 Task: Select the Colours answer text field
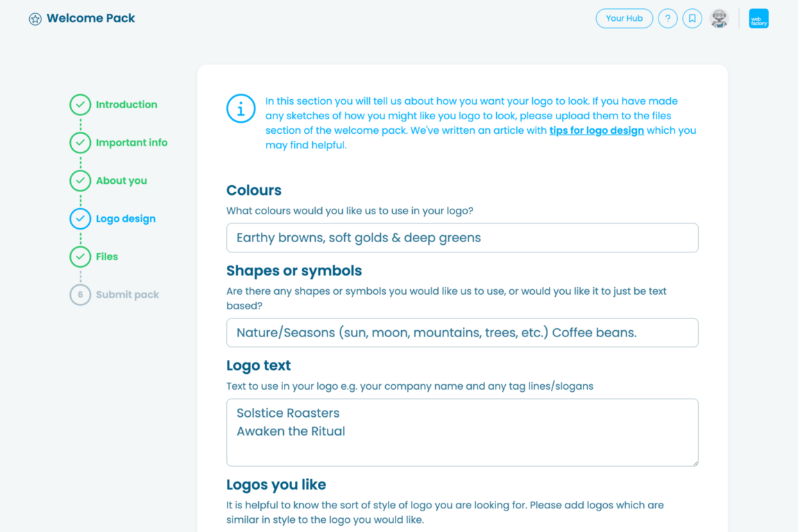click(x=462, y=237)
